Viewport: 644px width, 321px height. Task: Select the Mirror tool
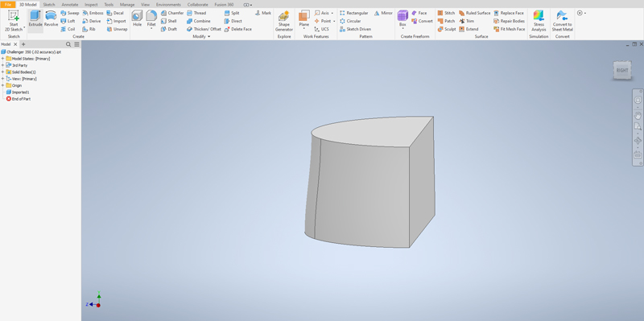pyautogui.click(x=383, y=13)
